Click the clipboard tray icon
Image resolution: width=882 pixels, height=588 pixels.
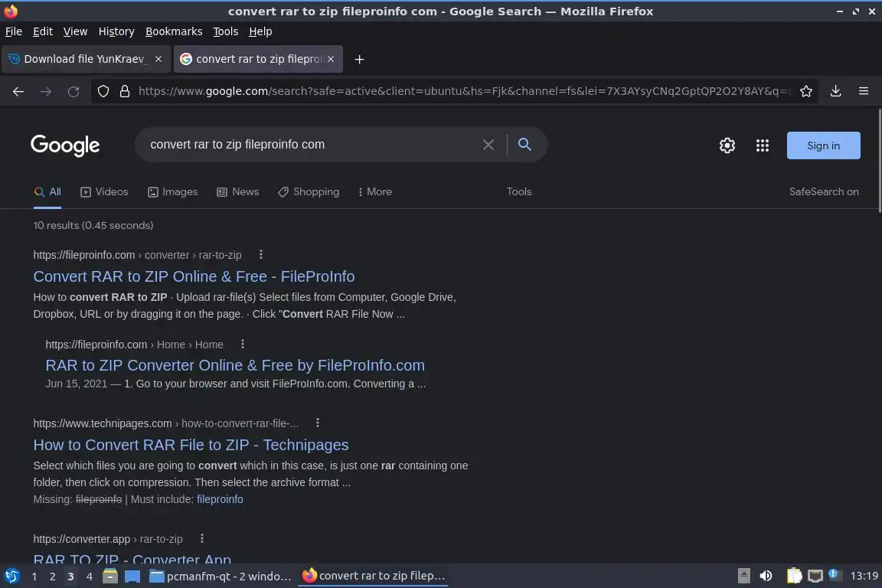794,576
